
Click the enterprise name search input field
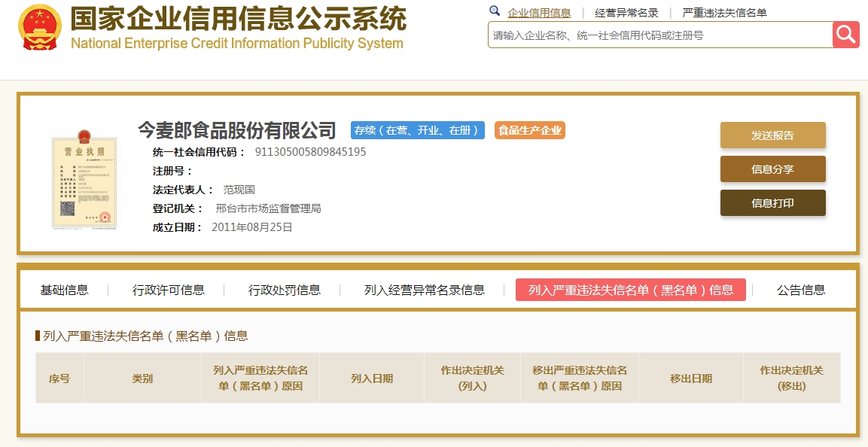pos(660,35)
